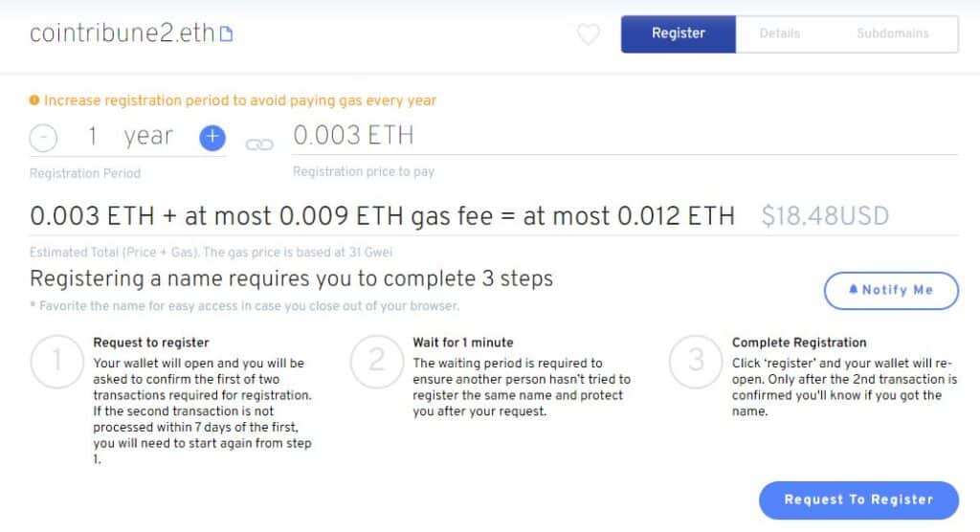Open the Register tab

coord(679,33)
